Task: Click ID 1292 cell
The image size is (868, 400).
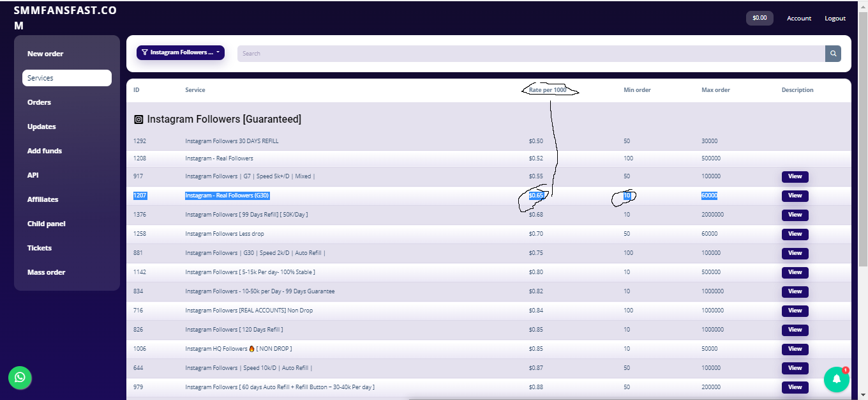Action: [x=140, y=141]
